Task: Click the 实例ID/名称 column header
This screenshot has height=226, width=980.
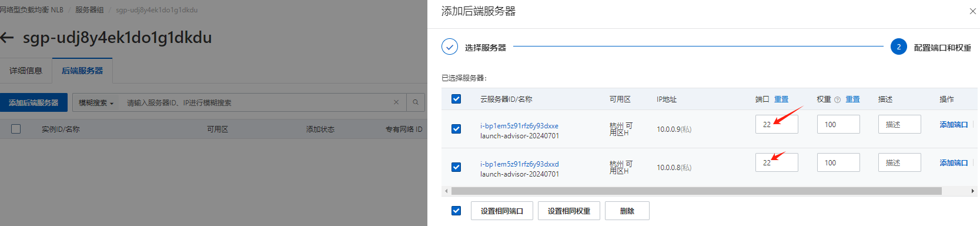Action: pos(61,129)
